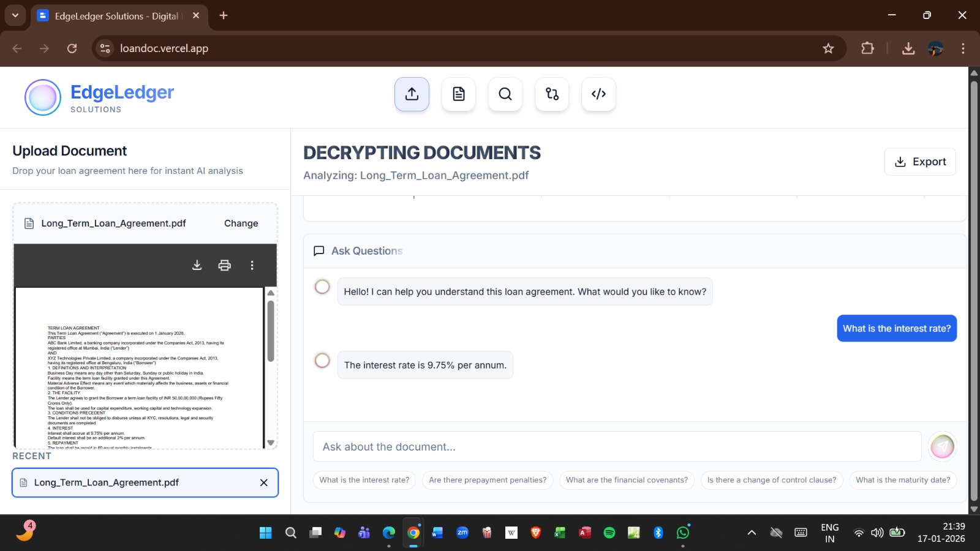
Task: Click Change to replace uploaded file
Action: point(241,223)
